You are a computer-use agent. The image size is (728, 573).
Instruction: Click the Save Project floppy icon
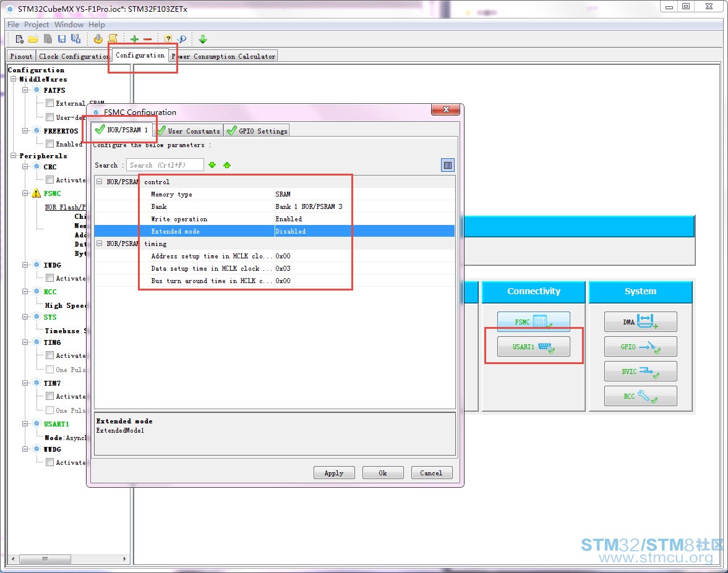click(x=62, y=39)
